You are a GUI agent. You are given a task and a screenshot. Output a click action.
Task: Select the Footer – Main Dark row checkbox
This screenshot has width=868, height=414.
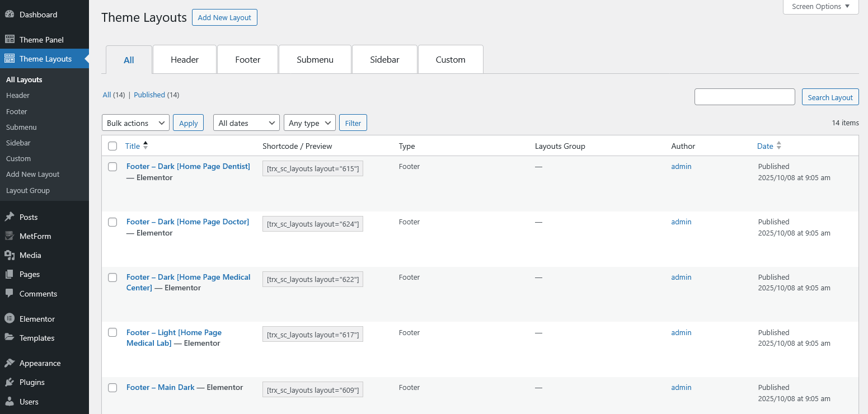[112, 388]
